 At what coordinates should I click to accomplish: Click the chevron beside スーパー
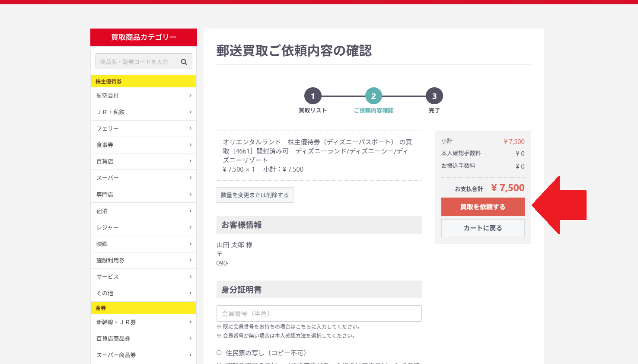[x=190, y=178]
